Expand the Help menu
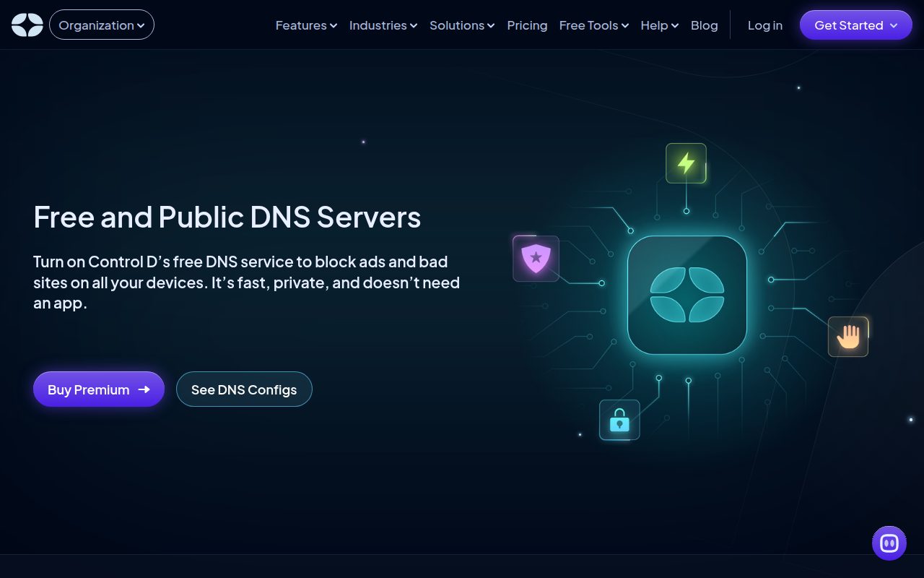Screen dimensions: 924x578 (660, 25)
